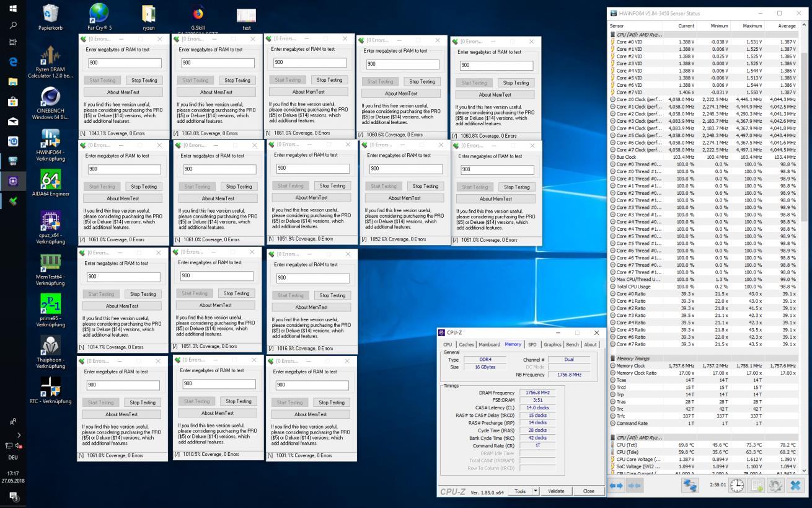
Task: Launch the MemTest64 Verknüpfung desktop shortcut
Action: (50, 269)
